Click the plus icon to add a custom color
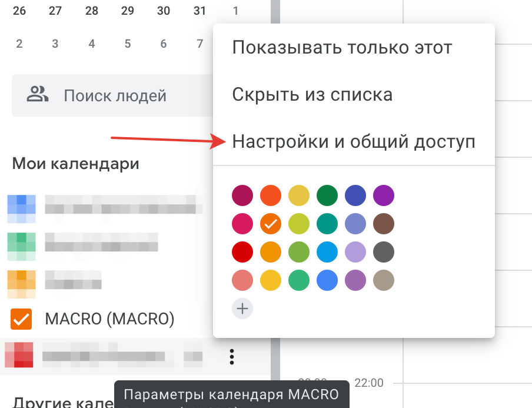532x408 pixels. (x=242, y=309)
